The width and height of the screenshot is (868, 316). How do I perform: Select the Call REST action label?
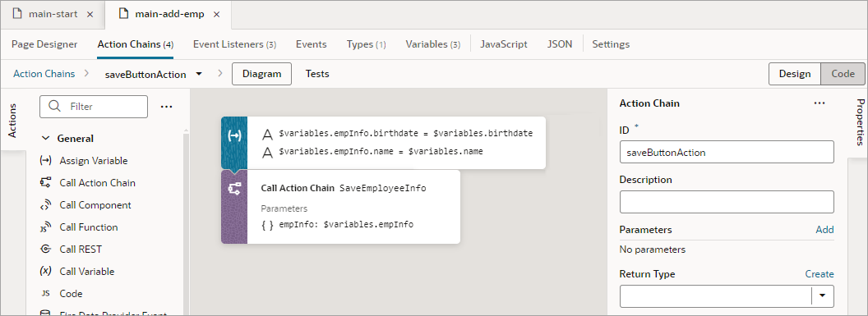(81, 250)
